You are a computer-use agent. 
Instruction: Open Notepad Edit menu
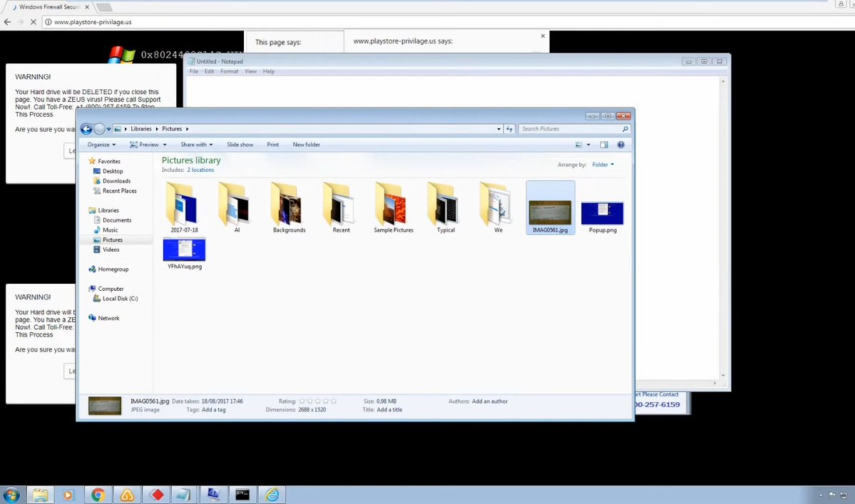210,71
